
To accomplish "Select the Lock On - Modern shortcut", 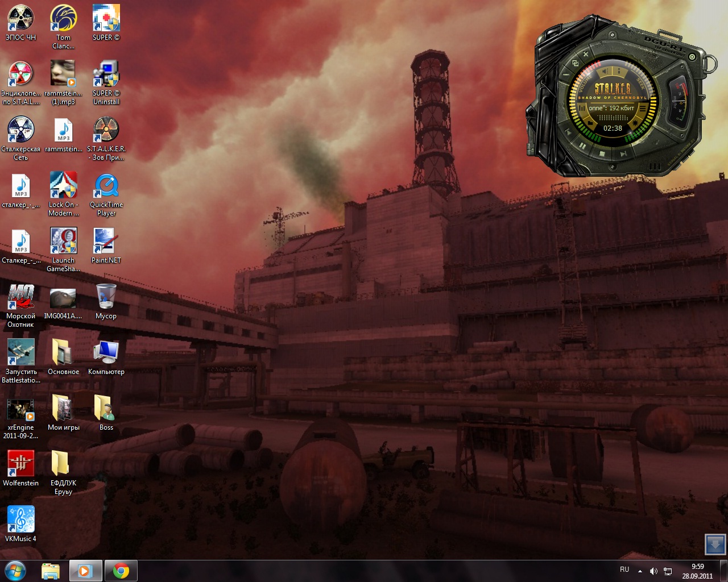I will pyautogui.click(x=63, y=194).
